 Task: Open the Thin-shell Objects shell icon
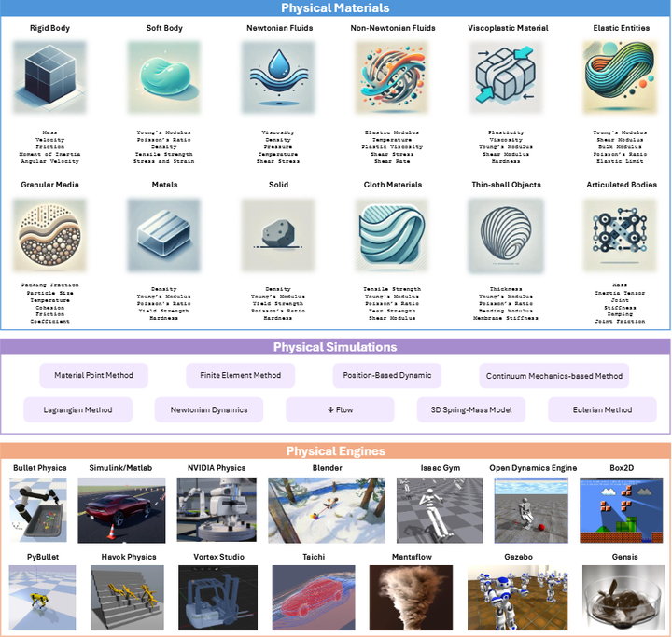506,236
